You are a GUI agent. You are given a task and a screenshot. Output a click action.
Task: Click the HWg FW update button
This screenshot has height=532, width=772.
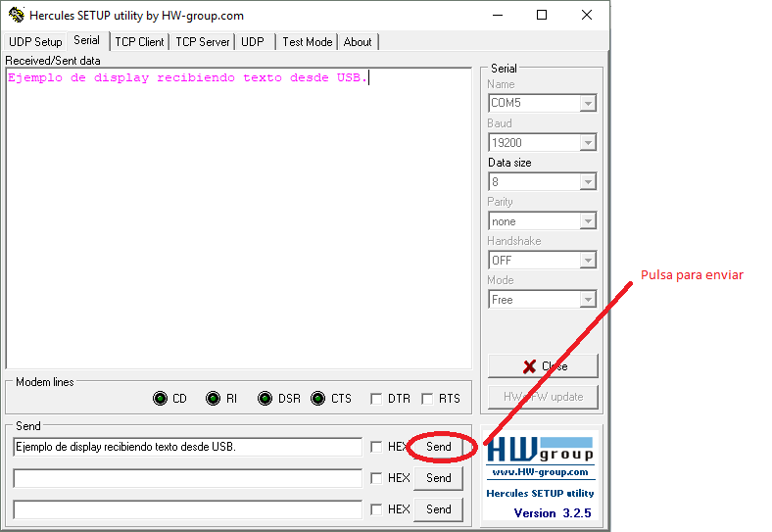(543, 397)
